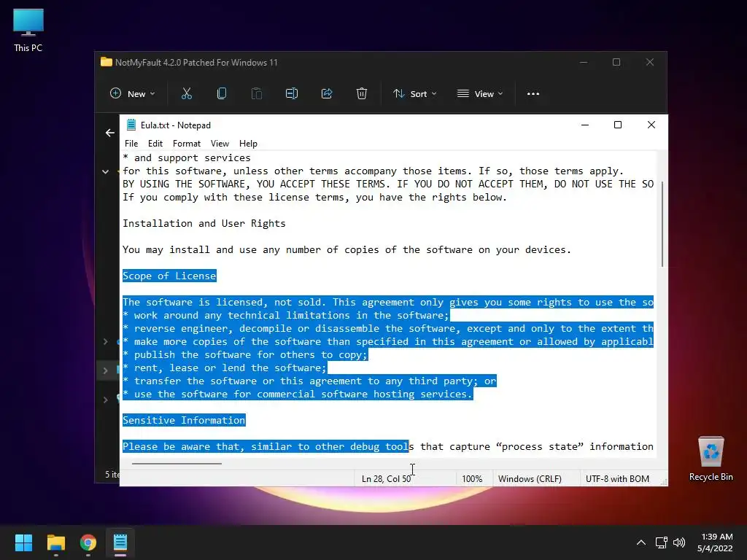Click the network icon in the system tray
747x560 pixels.
pos(661,542)
